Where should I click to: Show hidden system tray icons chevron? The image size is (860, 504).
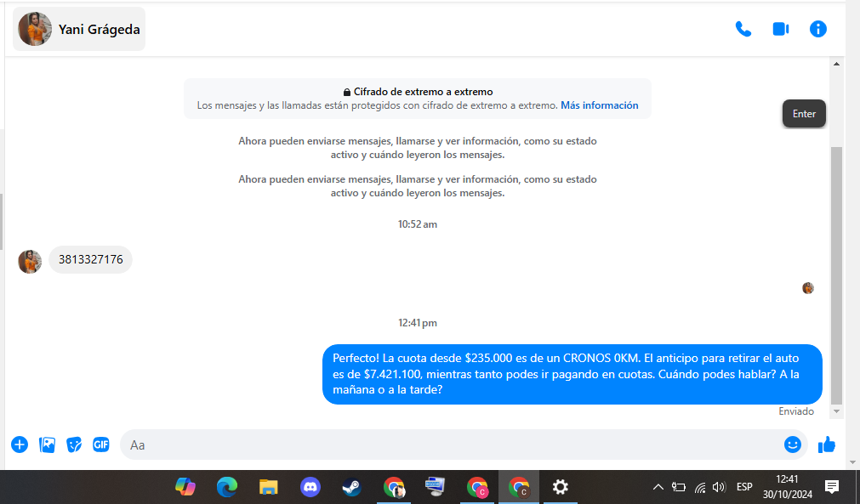click(658, 487)
